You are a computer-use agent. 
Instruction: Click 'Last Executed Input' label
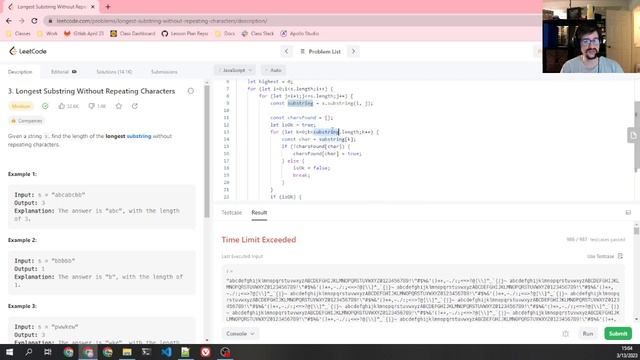(x=242, y=256)
